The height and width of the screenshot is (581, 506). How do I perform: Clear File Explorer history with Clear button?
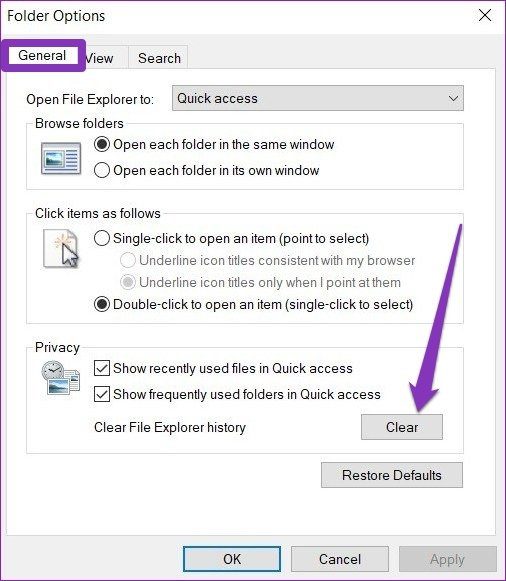pyautogui.click(x=402, y=427)
